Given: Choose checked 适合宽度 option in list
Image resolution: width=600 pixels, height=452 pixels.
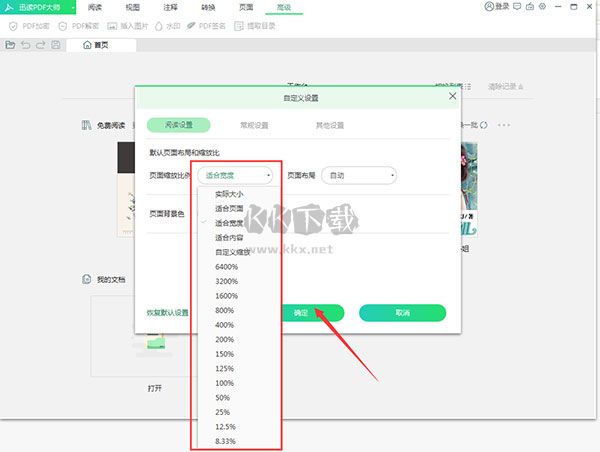Looking at the screenshot, I should tap(229, 223).
